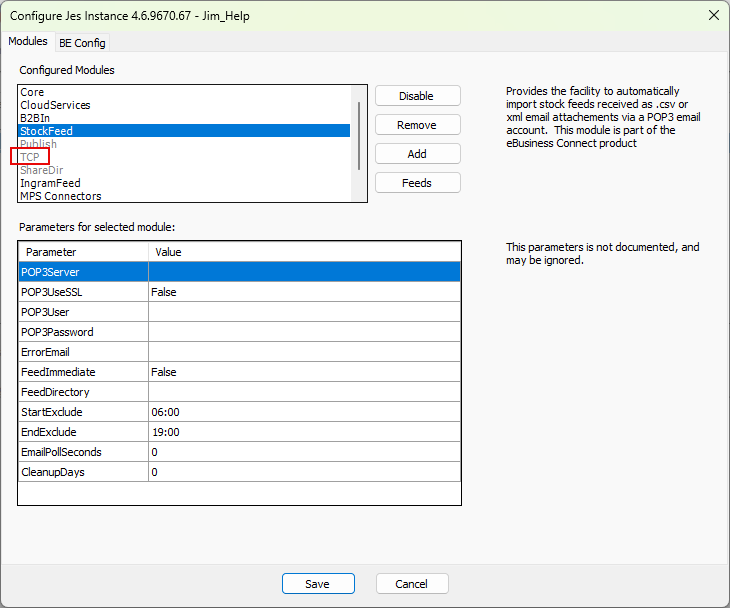Select the EmailPollSeconds parameter

pyautogui.click(x=84, y=452)
